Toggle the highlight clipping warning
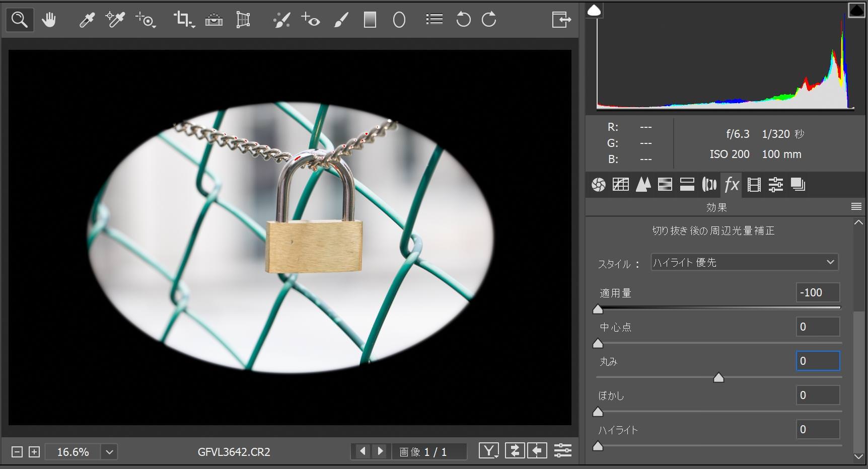The width and height of the screenshot is (868, 469). tap(856, 10)
